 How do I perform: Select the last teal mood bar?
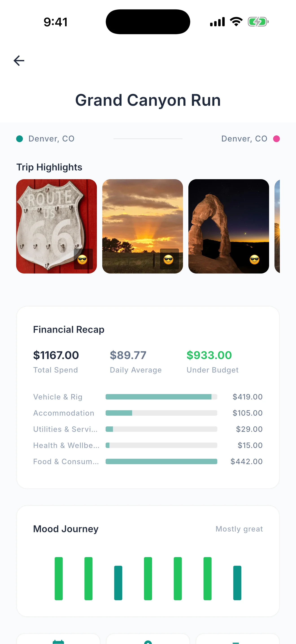(x=237, y=583)
